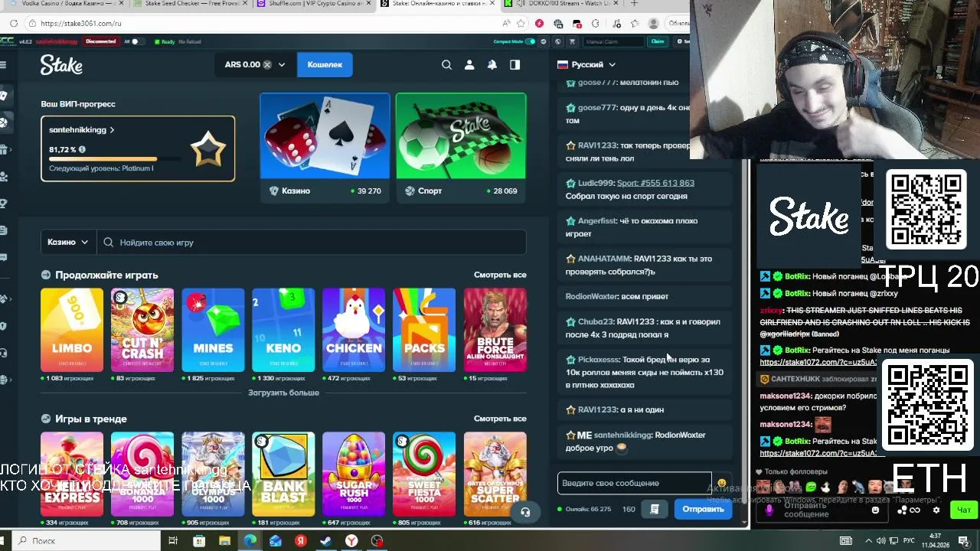Open chat rules document icon
This screenshot has height=551, width=980.
pyautogui.click(x=655, y=509)
